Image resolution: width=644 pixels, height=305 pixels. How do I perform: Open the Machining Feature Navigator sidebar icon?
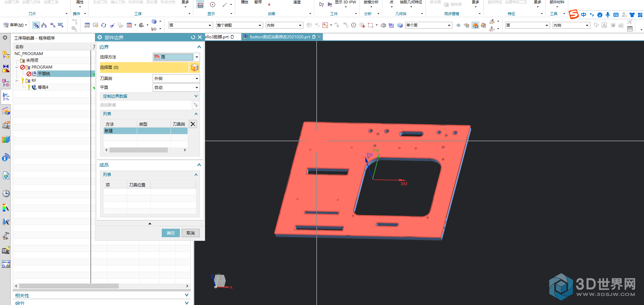6,111
